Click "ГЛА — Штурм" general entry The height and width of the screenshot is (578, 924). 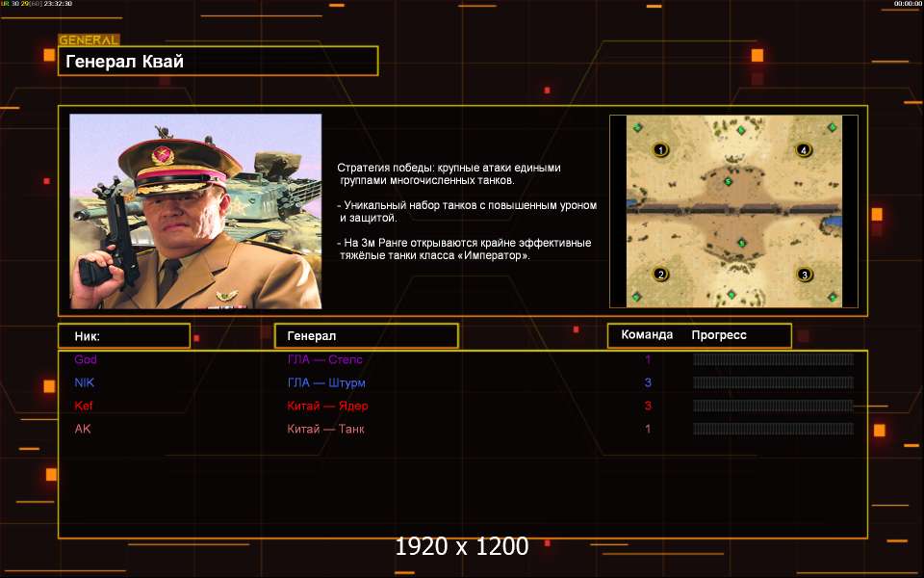point(326,382)
